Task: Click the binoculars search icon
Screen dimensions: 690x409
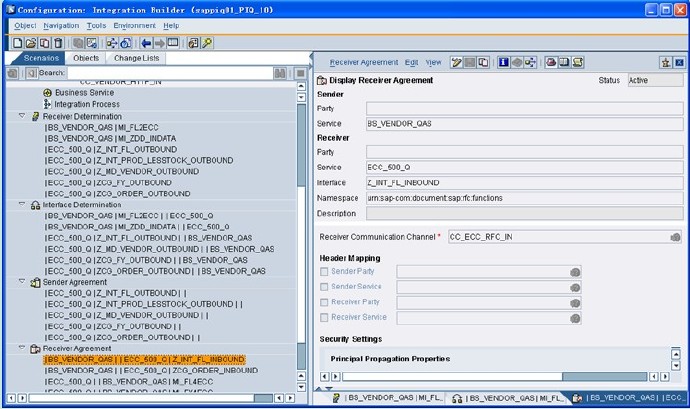Action: (280, 73)
